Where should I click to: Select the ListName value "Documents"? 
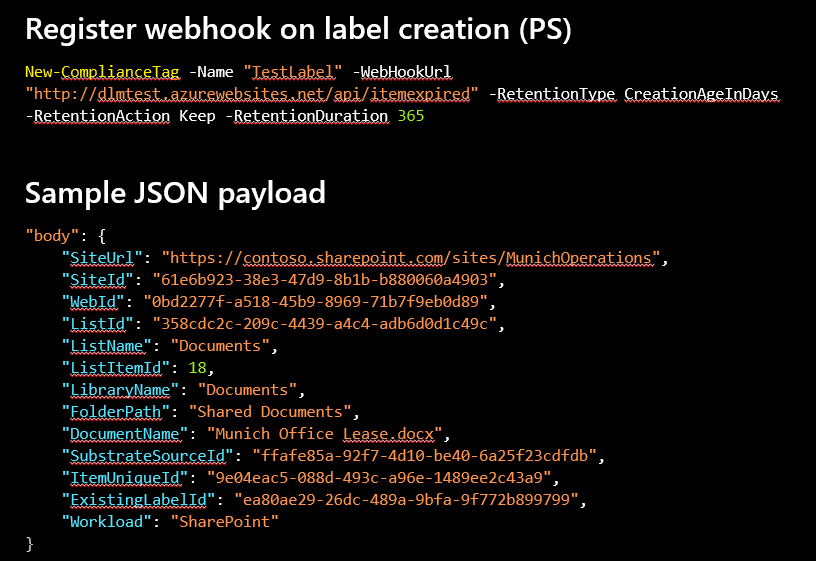click(220, 346)
